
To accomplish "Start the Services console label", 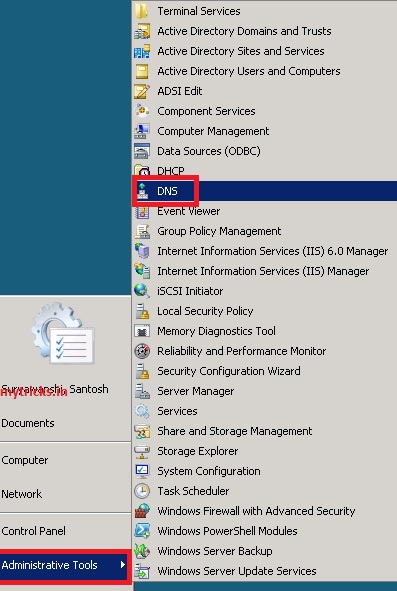I will pos(177,411).
